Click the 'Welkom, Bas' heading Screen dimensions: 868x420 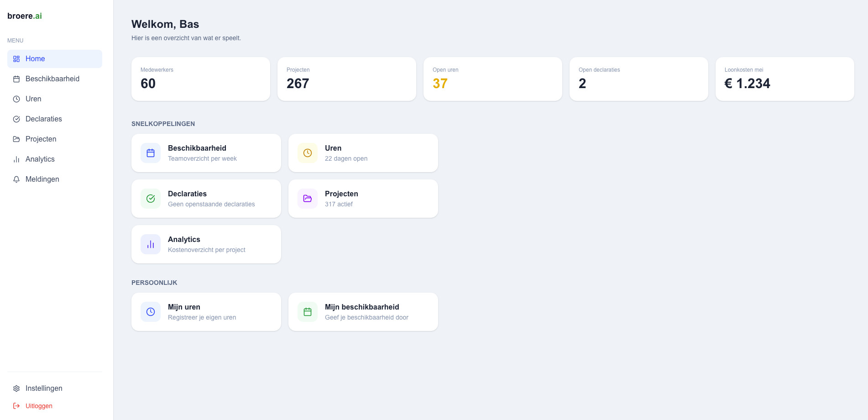[165, 24]
